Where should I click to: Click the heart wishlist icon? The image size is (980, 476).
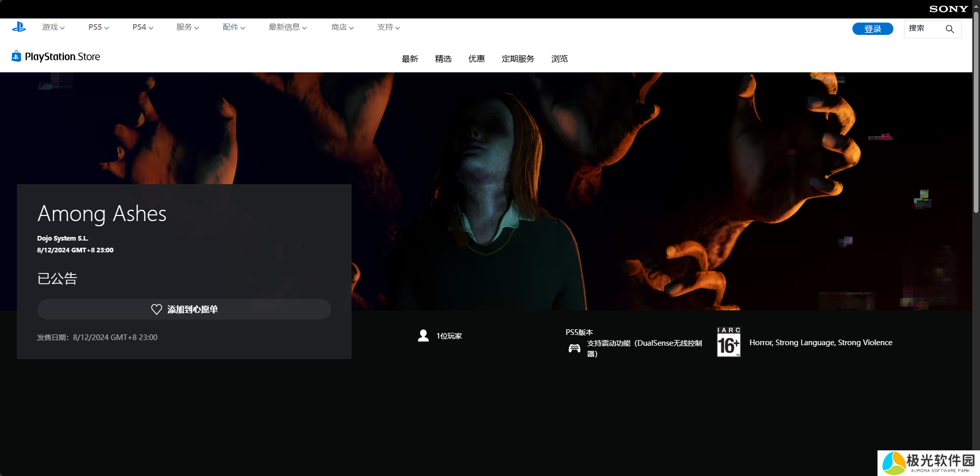(x=156, y=309)
